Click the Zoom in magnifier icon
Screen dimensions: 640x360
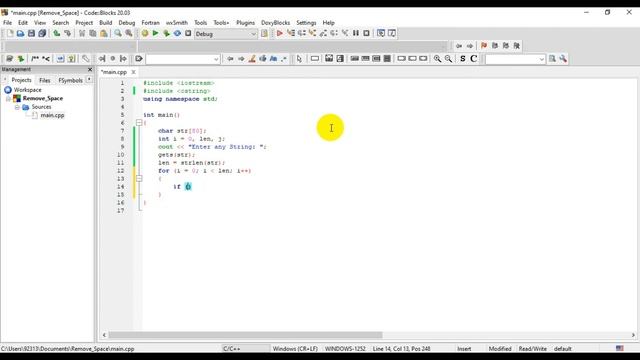click(x=437, y=59)
